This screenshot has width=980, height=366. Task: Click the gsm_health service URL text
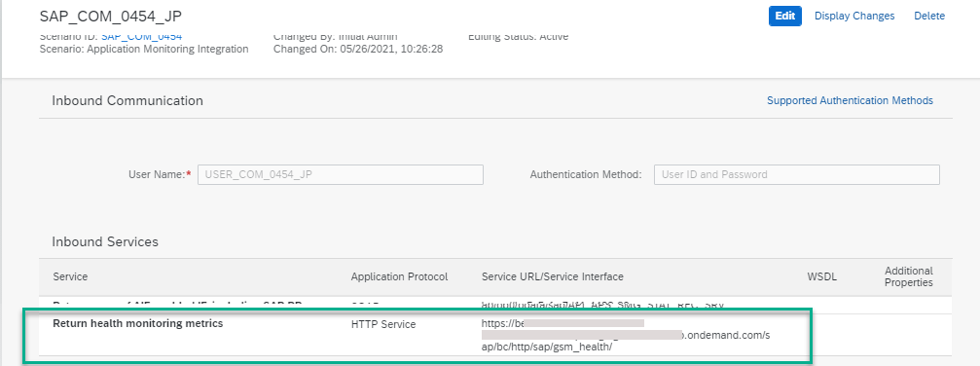(x=626, y=335)
